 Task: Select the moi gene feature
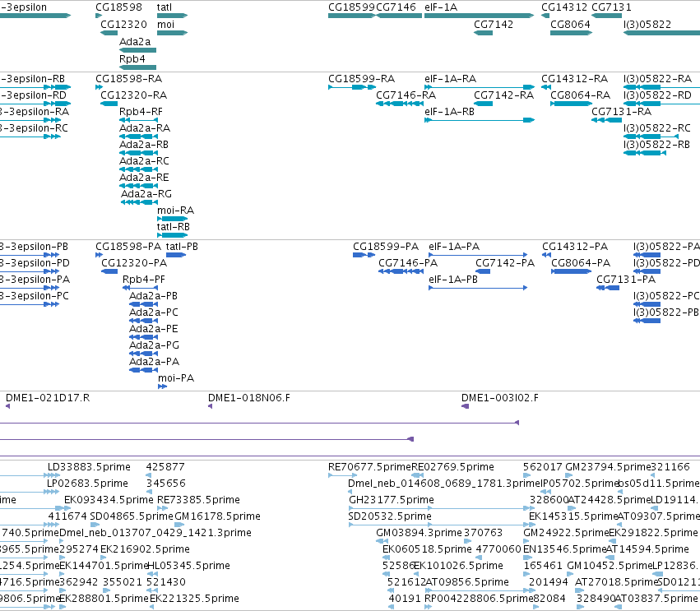point(172,33)
